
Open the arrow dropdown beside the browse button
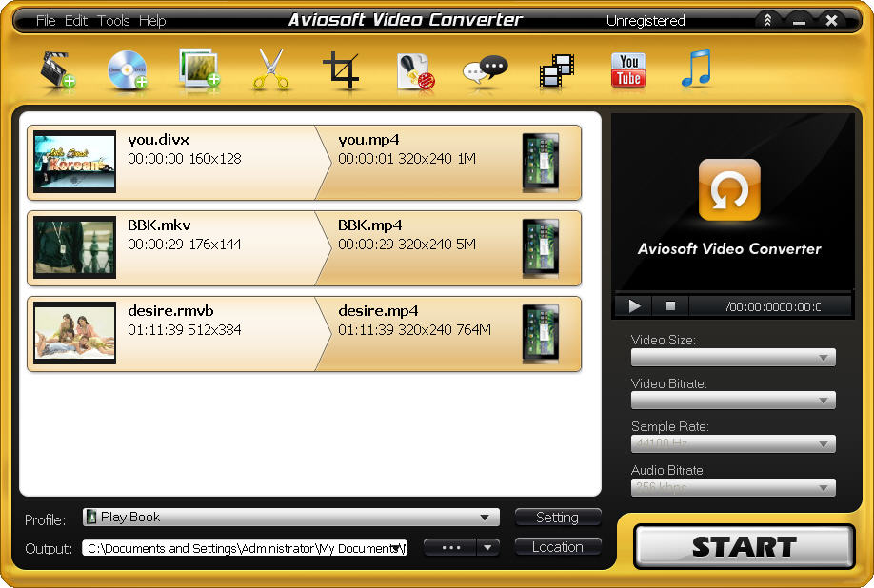[487, 547]
